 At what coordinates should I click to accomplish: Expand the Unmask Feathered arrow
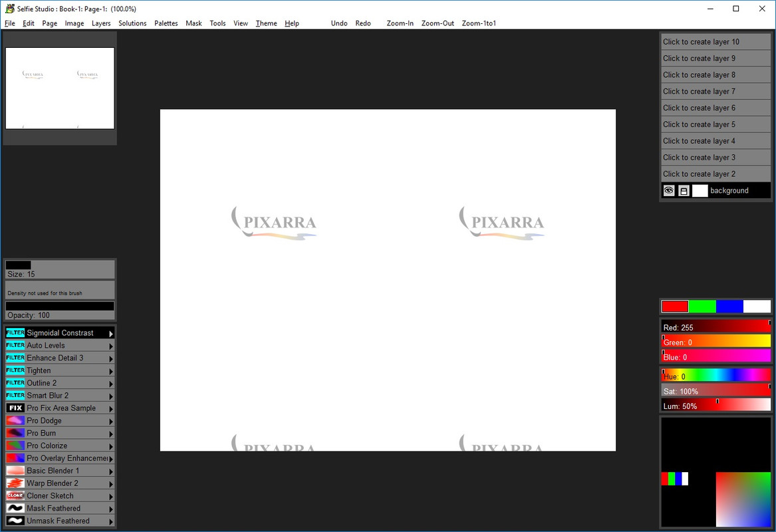111,521
